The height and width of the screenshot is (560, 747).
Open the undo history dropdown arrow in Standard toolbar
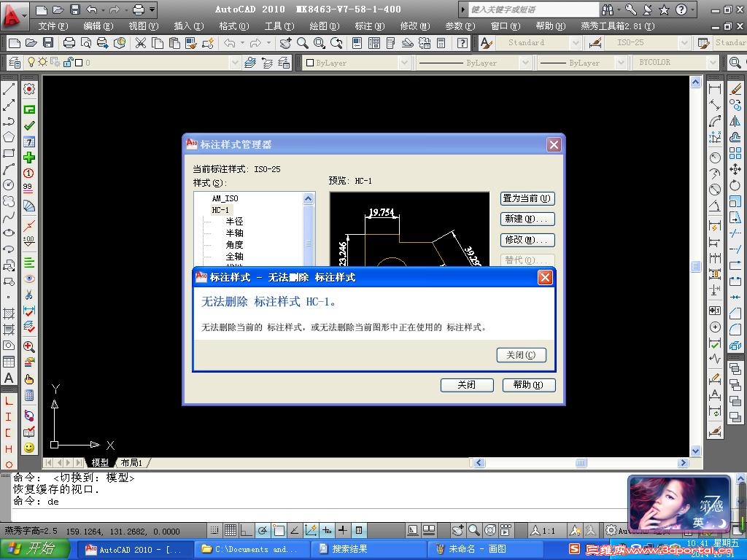coord(242,43)
